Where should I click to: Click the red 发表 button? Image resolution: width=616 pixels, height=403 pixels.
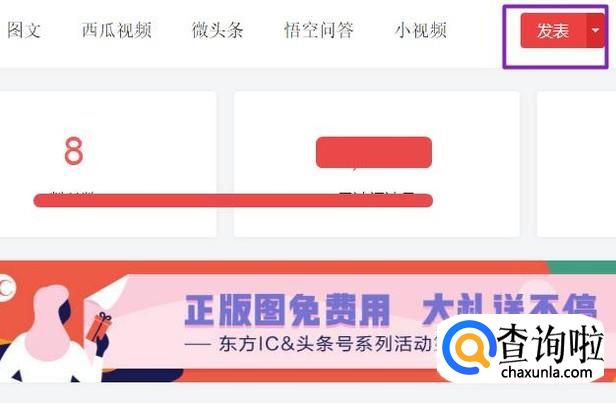tap(553, 31)
